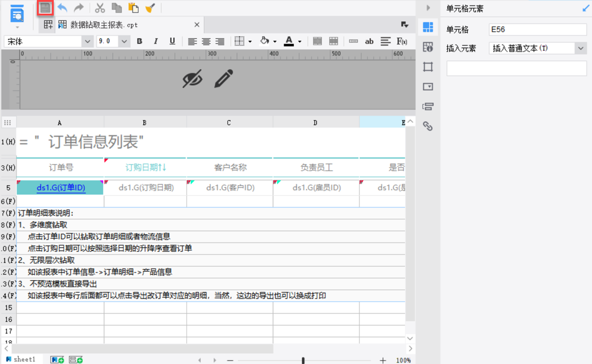Apply the cell border style

click(x=240, y=41)
